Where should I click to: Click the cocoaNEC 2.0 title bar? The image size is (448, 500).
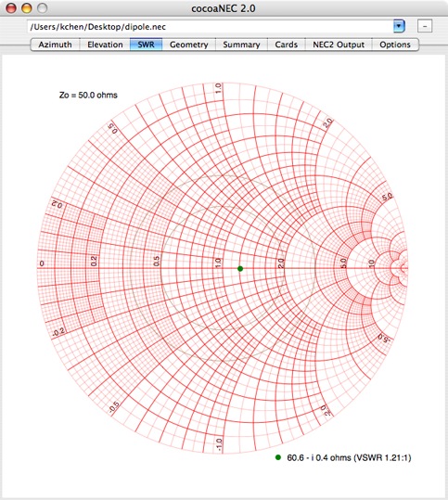(x=224, y=8)
